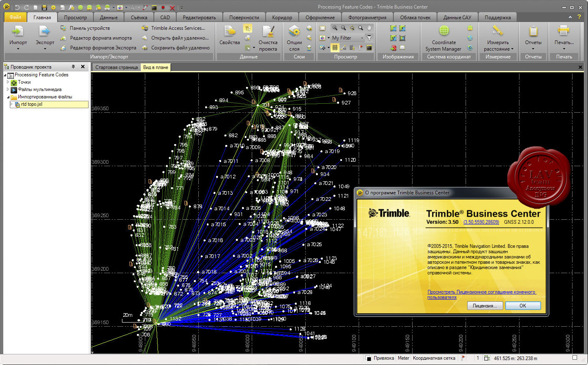Select the pan hand tool
The width and height of the screenshot is (588, 365).
coord(369,28)
